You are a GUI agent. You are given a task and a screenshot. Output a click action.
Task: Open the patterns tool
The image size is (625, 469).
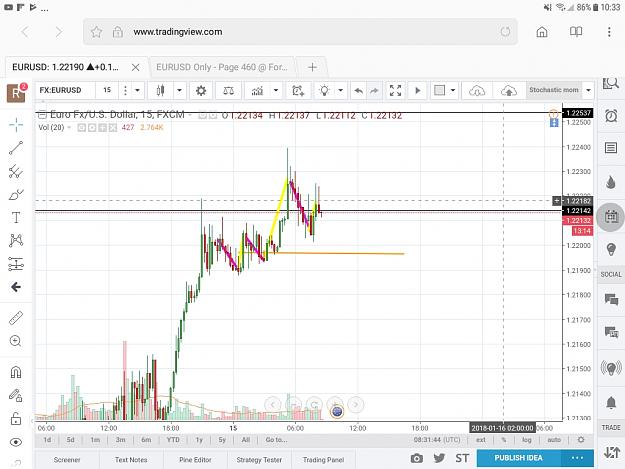coord(16,240)
